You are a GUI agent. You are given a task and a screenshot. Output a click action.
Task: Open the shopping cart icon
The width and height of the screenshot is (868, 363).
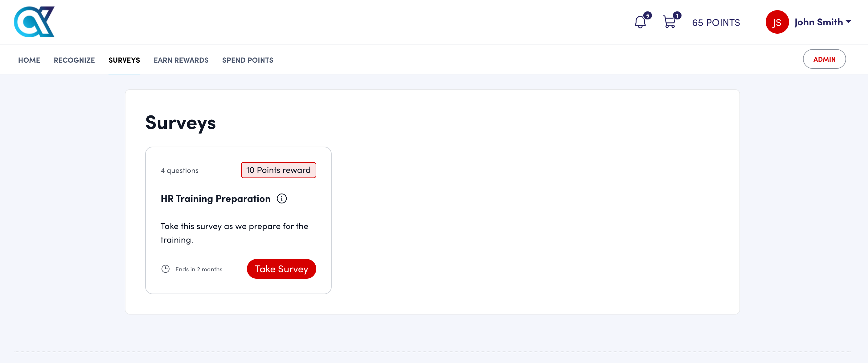click(669, 23)
